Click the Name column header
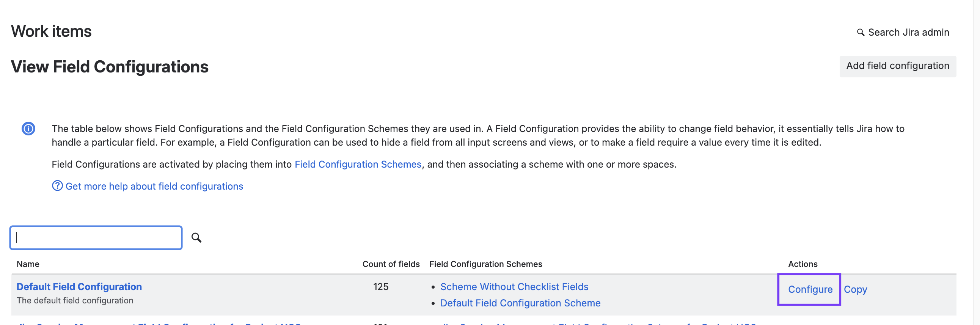980x325 pixels. [28, 264]
